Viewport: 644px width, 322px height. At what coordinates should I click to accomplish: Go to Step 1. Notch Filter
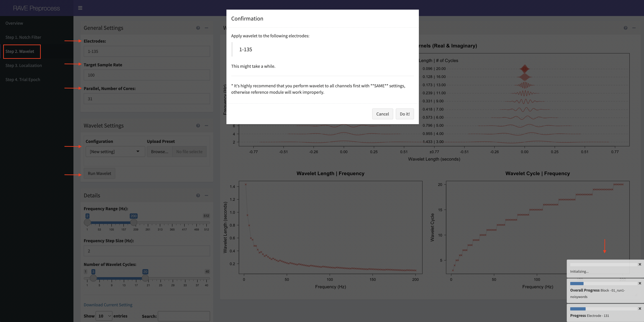click(x=23, y=37)
